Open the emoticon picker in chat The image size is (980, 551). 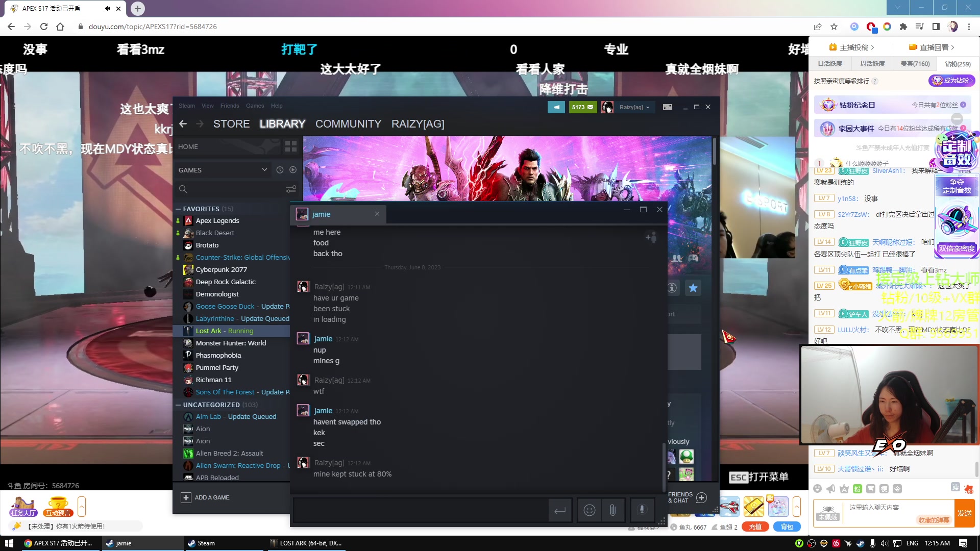(590, 510)
